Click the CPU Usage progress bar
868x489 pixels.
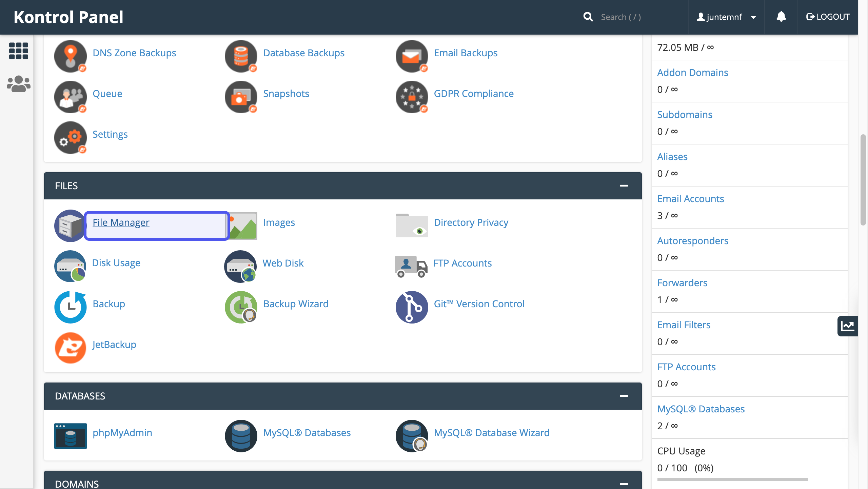tap(733, 480)
